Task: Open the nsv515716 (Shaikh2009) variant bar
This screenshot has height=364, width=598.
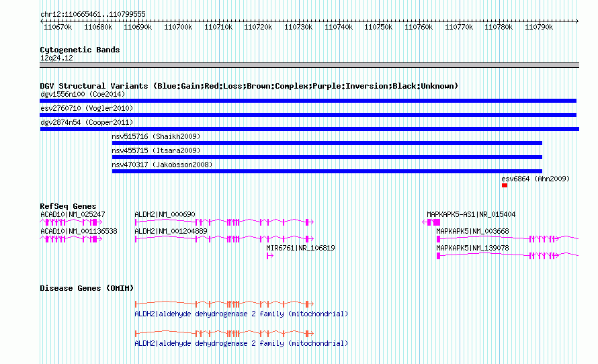Action: 327,143
